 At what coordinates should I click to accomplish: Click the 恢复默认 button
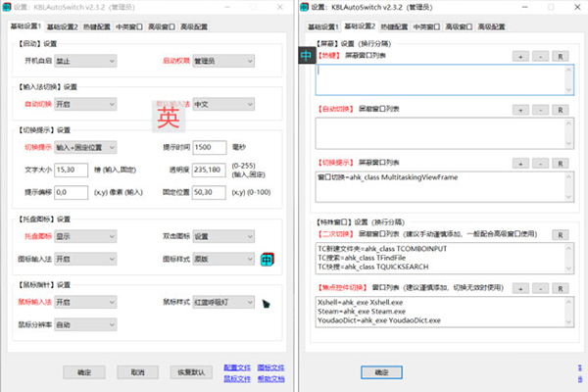tap(191, 372)
